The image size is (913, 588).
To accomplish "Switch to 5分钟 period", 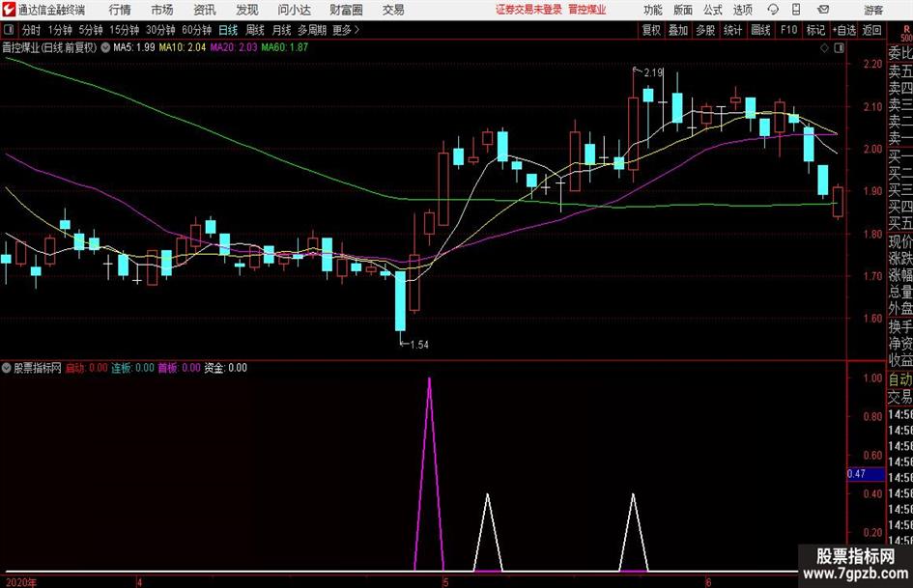I will coord(90,30).
